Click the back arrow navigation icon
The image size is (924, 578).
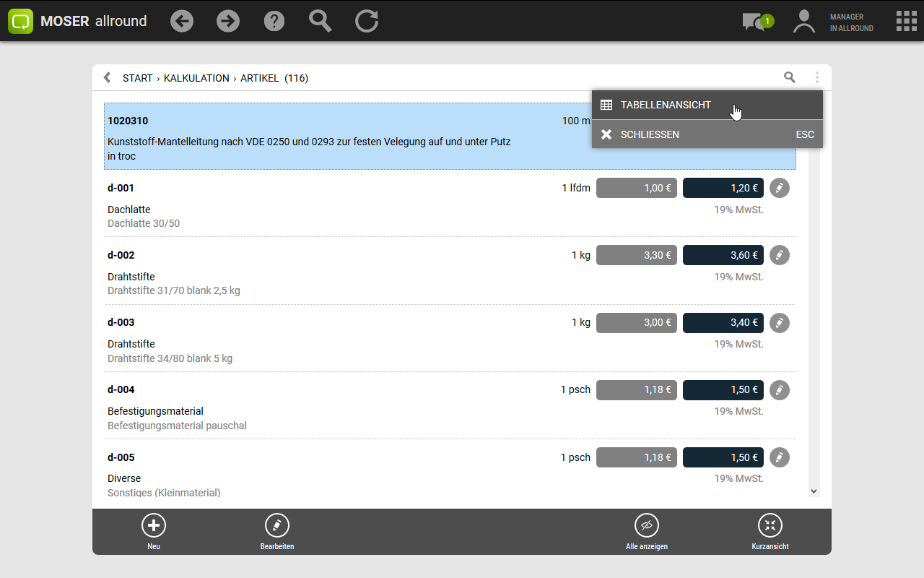182,21
